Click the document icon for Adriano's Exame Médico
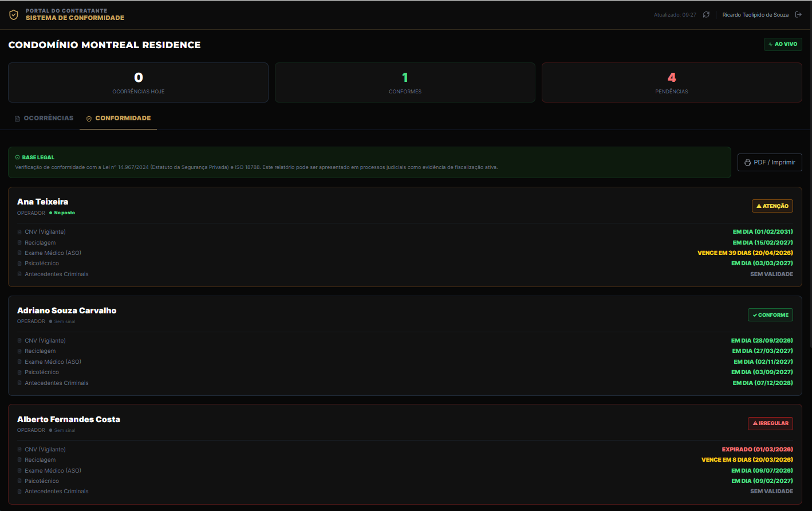 click(x=19, y=362)
